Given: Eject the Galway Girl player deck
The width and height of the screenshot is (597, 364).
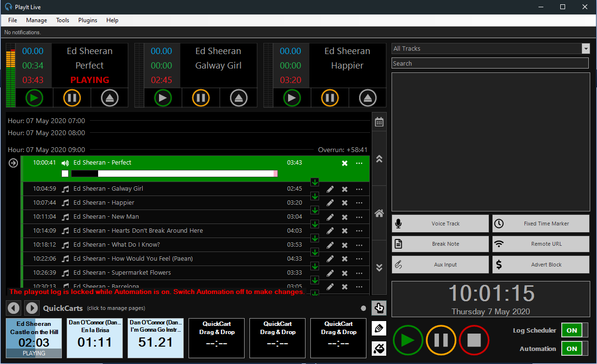Looking at the screenshot, I should 238,98.
